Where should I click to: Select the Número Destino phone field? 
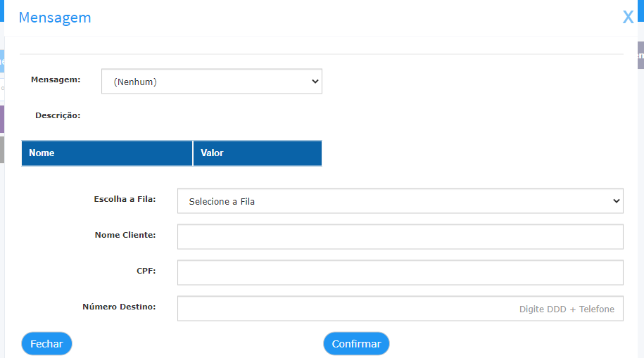[400, 308]
